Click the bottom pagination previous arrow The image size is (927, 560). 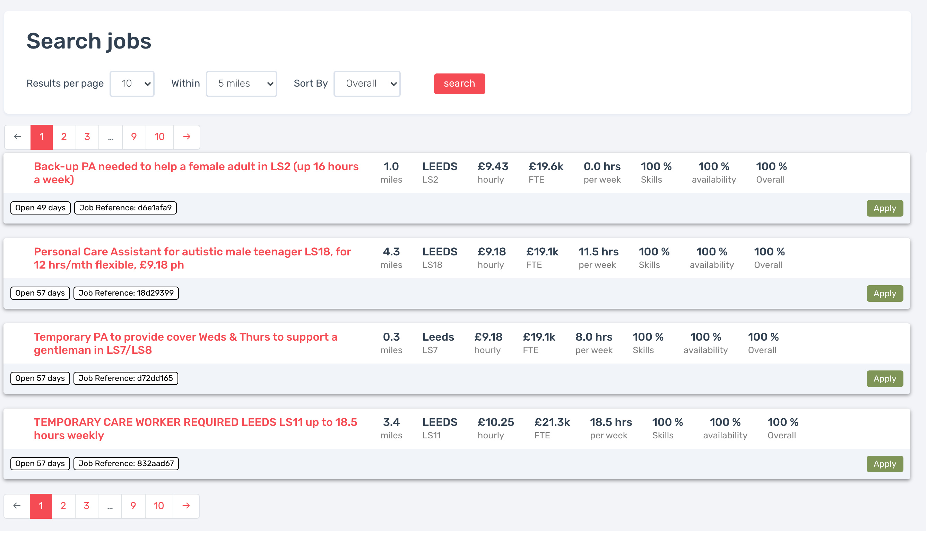click(17, 506)
